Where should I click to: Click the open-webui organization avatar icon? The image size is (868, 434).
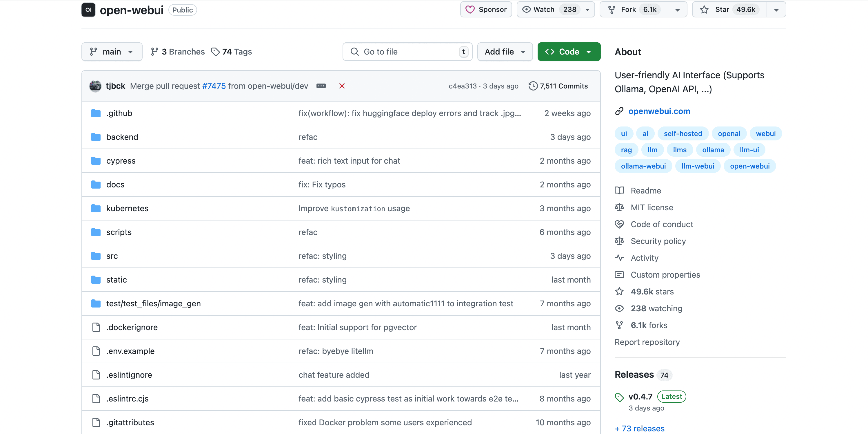(x=88, y=10)
